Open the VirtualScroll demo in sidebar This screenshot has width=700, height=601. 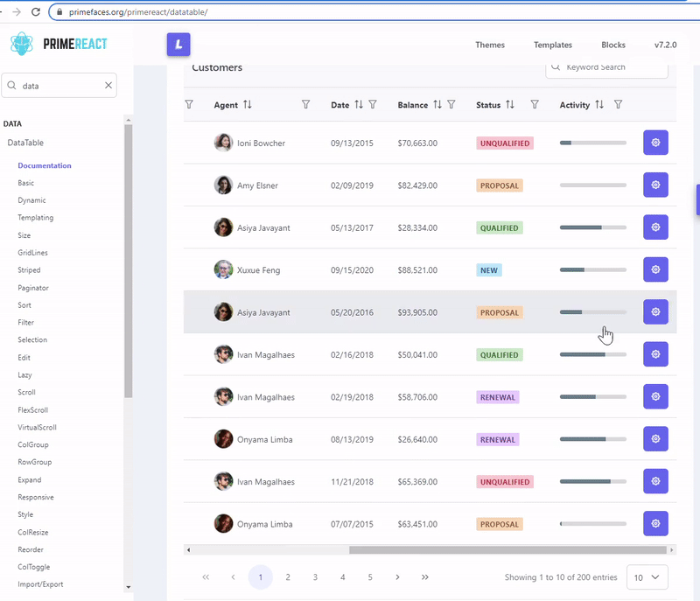(x=37, y=427)
